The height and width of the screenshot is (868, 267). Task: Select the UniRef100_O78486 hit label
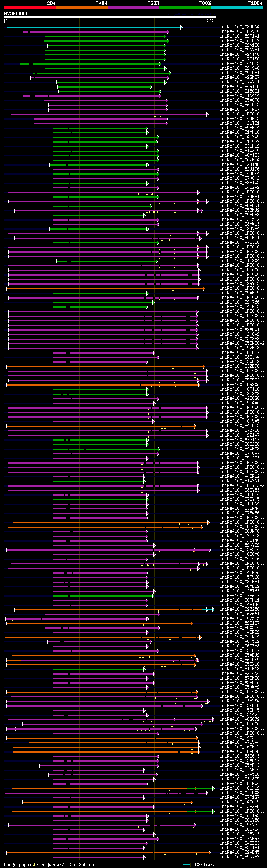(239, 513)
